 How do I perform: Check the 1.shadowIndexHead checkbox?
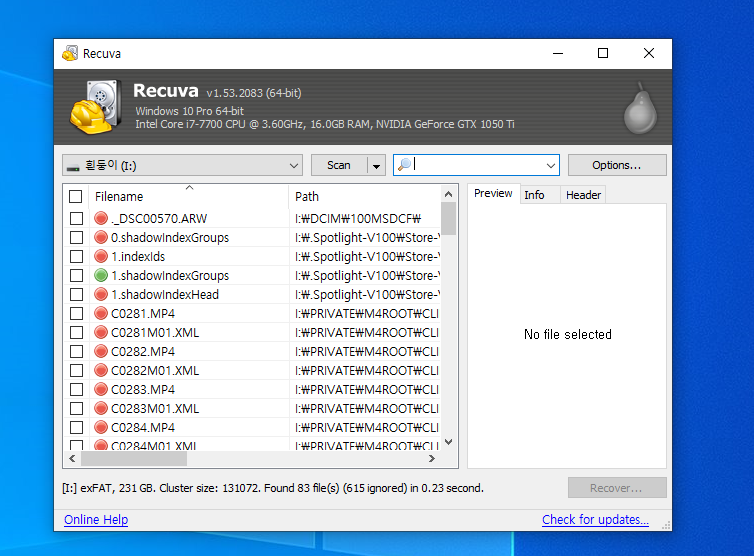pos(76,294)
